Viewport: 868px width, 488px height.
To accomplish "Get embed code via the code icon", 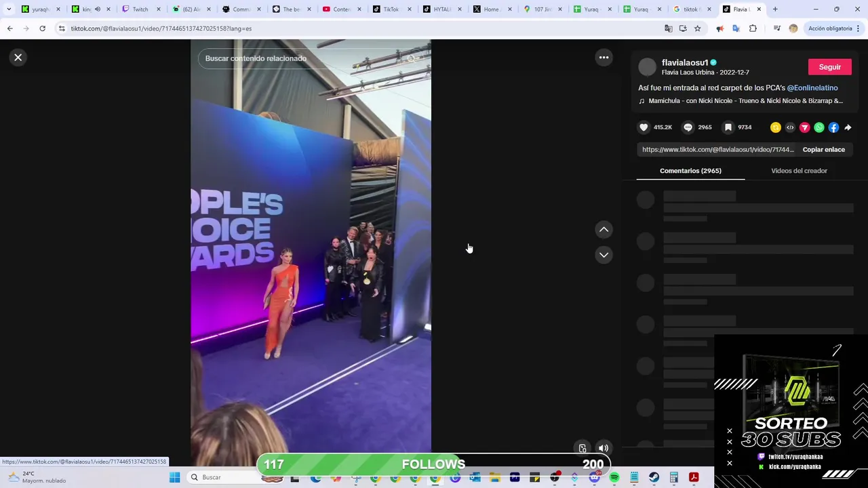I will pos(790,127).
